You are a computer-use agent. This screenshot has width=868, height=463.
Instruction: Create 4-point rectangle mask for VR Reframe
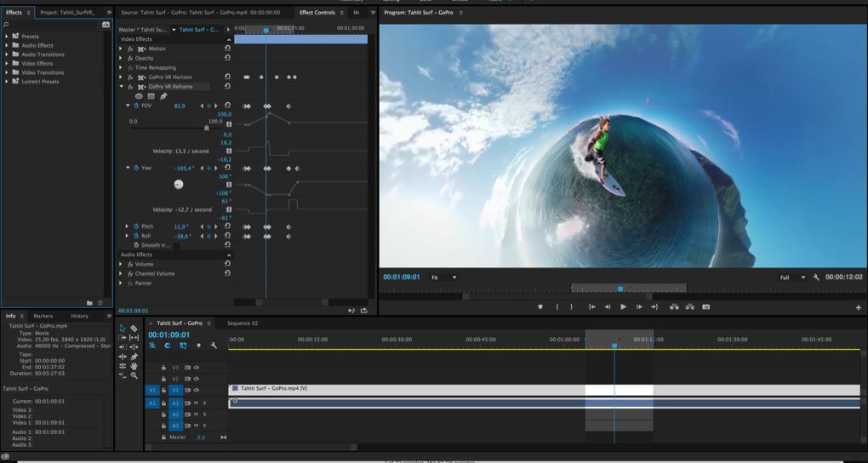(x=151, y=96)
